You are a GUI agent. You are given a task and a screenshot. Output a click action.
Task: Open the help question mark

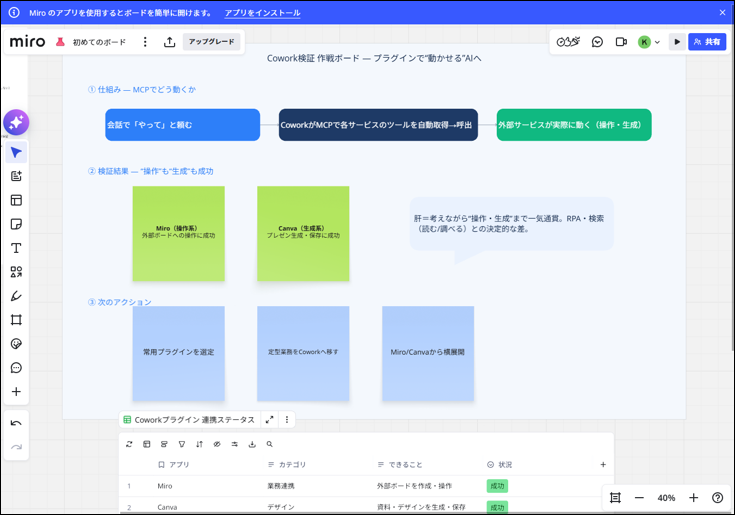(x=718, y=498)
